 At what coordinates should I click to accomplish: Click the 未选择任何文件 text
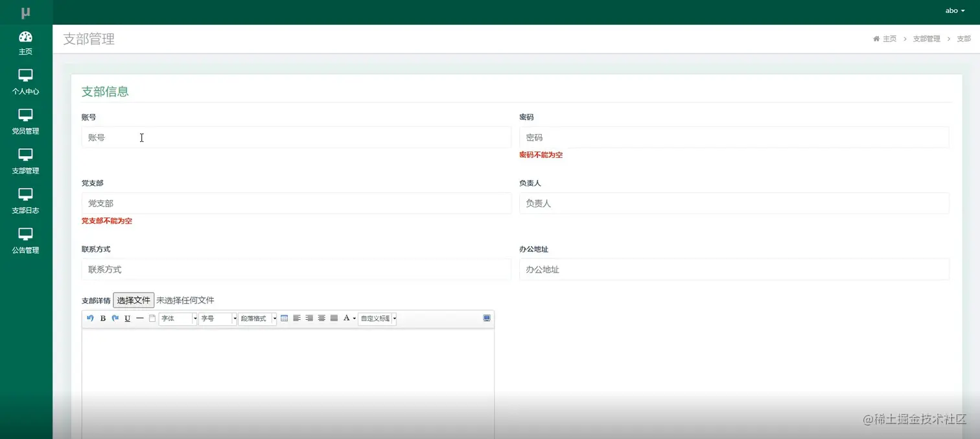(x=185, y=300)
